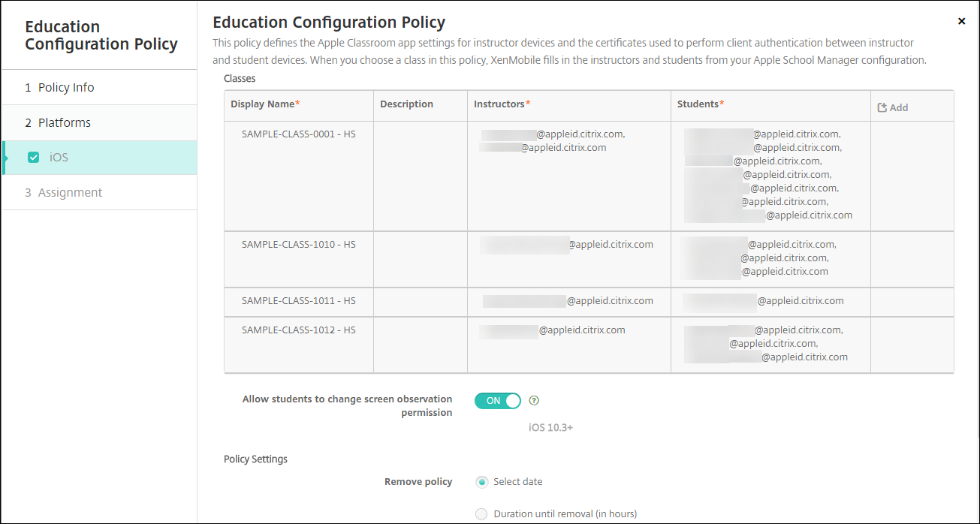
Task: Click the Instructors column header
Action: click(x=502, y=104)
